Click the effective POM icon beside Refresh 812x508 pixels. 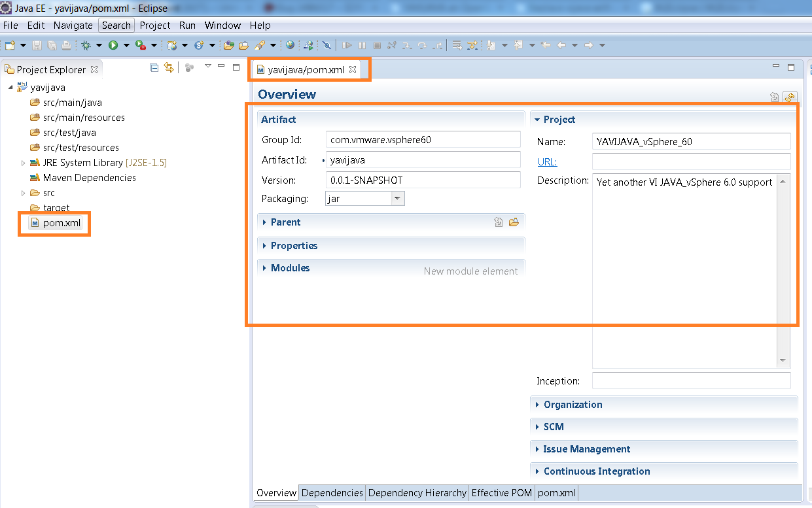(x=775, y=97)
